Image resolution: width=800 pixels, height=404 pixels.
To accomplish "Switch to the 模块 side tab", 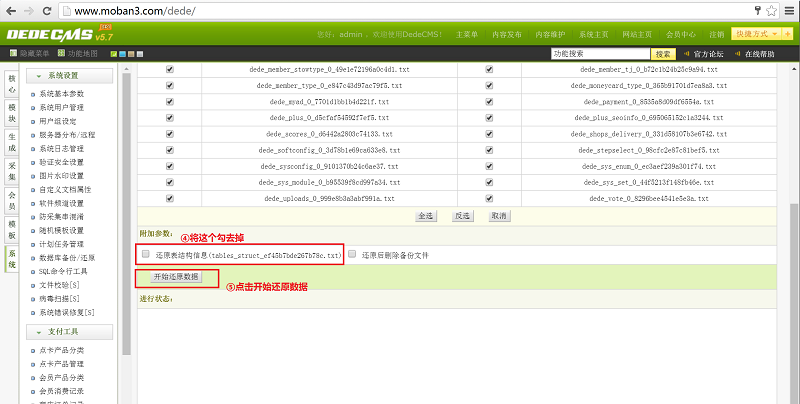I will (12, 113).
